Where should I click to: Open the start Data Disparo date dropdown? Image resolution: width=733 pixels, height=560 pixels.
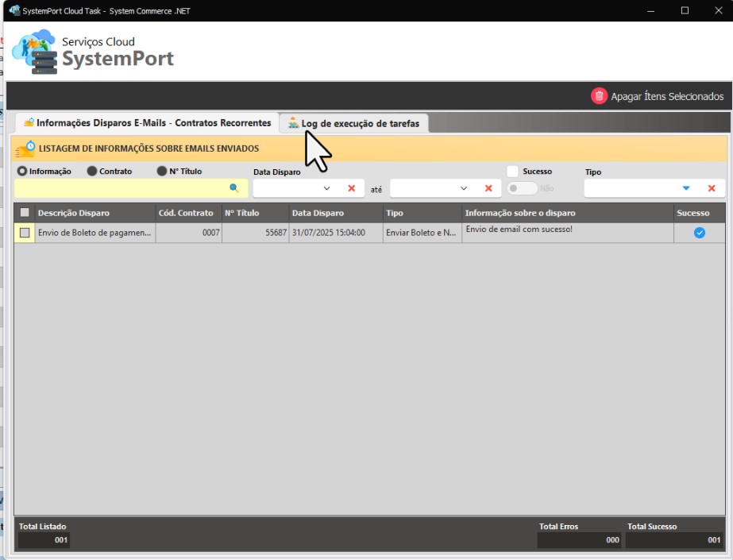[326, 188]
